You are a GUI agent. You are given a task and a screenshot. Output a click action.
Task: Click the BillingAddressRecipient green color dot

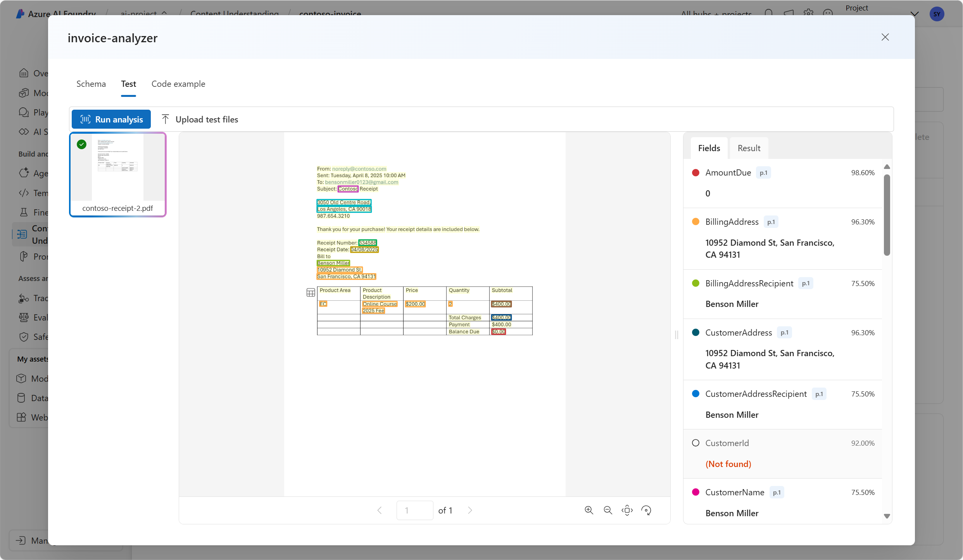[695, 283]
